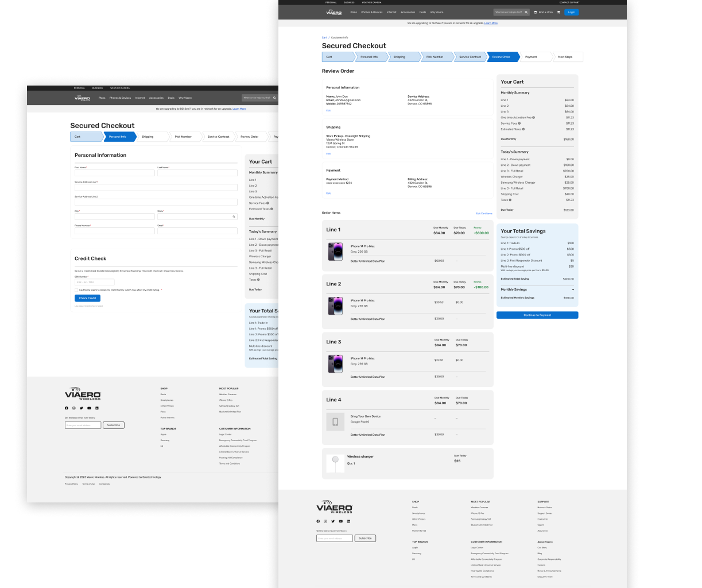This screenshot has height=588, width=702.
Task: Click the Login button
Action: coord(572,12)
